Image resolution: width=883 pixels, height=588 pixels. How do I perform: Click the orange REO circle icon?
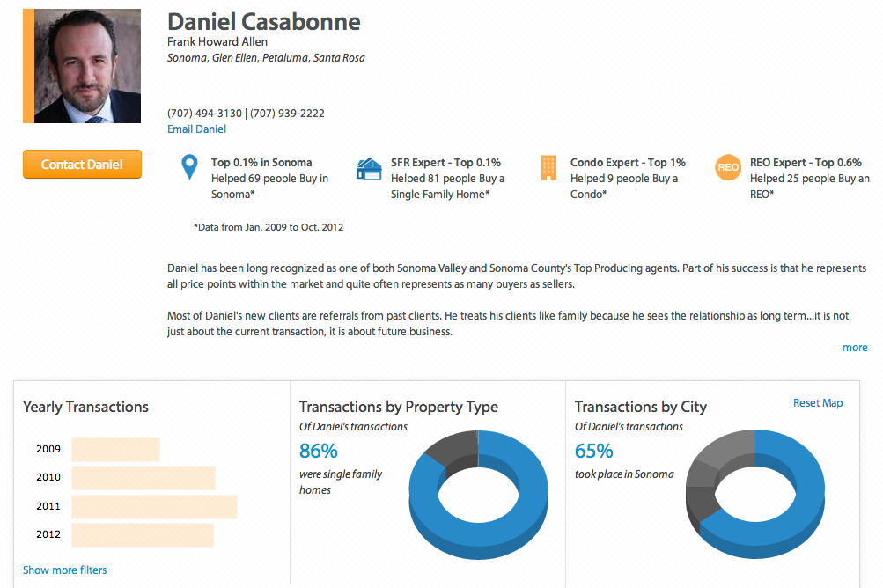coord(728,167)
